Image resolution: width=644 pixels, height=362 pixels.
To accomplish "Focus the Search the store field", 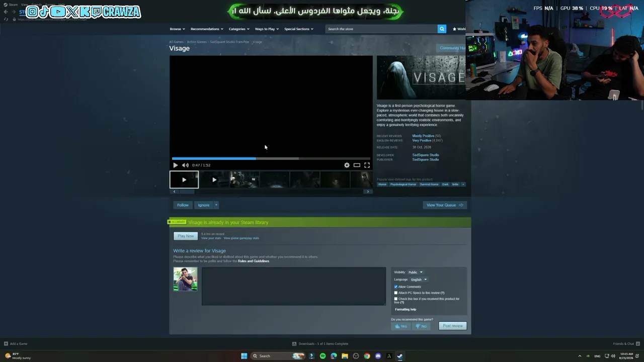I will 381,29.
